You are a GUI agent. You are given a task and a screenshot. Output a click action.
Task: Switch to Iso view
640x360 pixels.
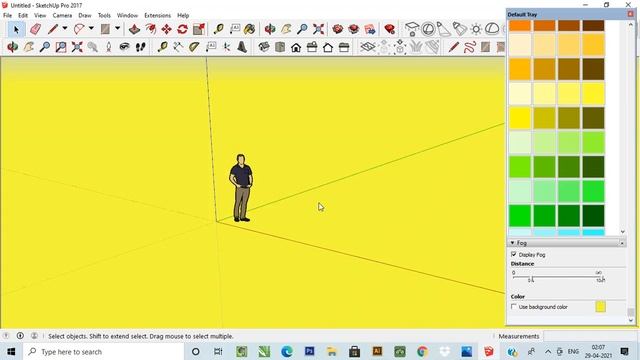pyautogui.click(x=264, y=47)
